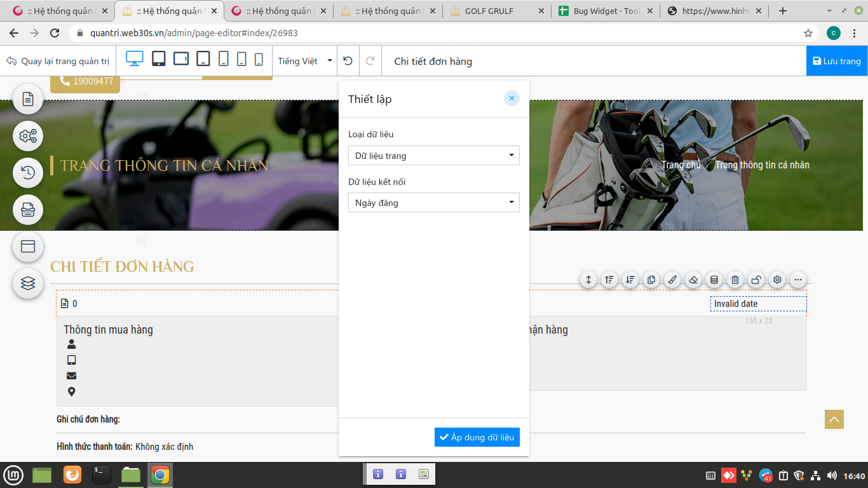Close the Thiết lập panel
868x488 pixels.
click(x=512, y=98)
